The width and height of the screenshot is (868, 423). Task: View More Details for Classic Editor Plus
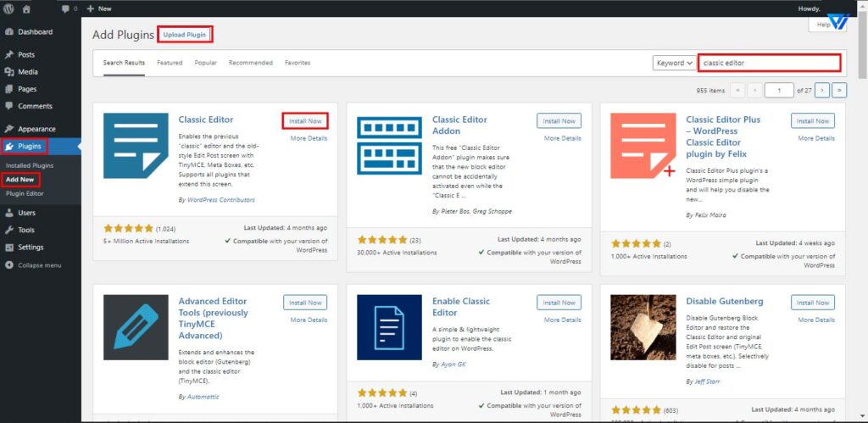[x=816, y=138]
